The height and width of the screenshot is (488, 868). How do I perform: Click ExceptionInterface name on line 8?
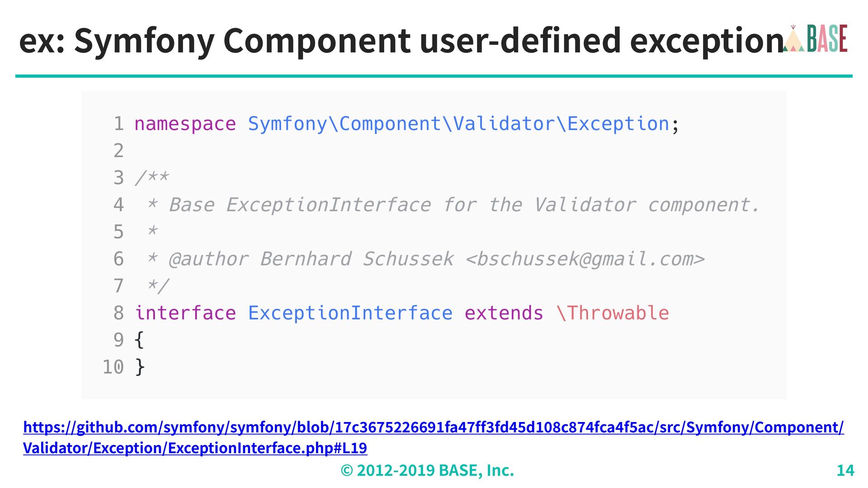point(350,313)
